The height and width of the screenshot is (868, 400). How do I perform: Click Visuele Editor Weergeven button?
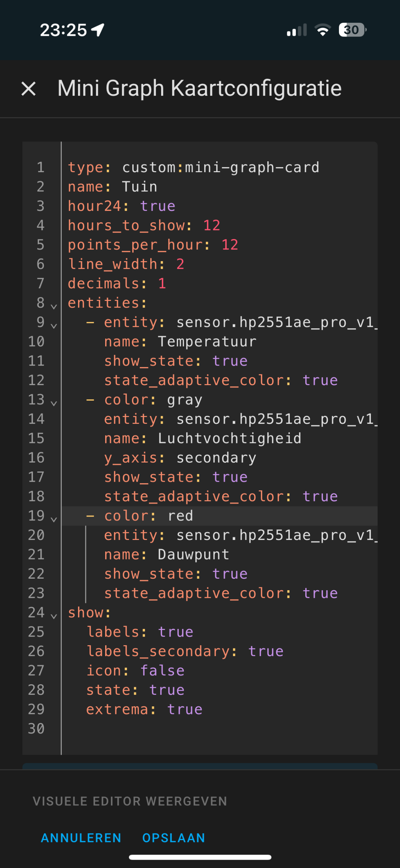pyautogui.click(x=130, y=801)
